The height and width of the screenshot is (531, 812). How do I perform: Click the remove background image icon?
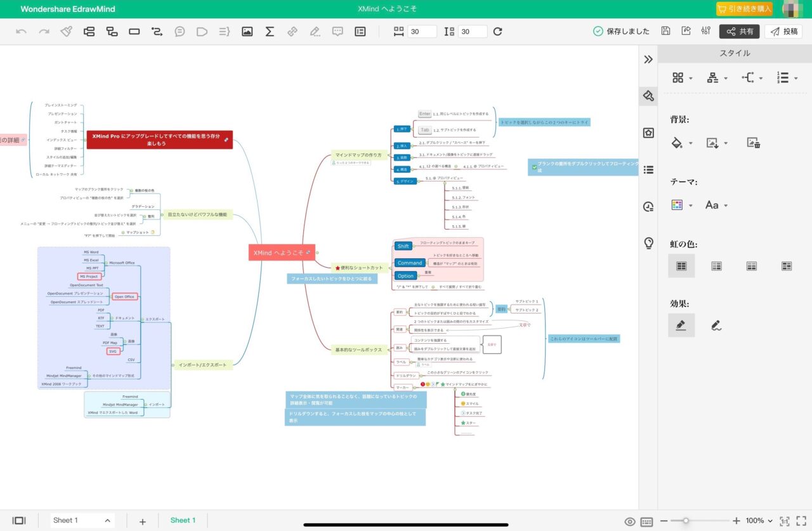pos(753,143)
